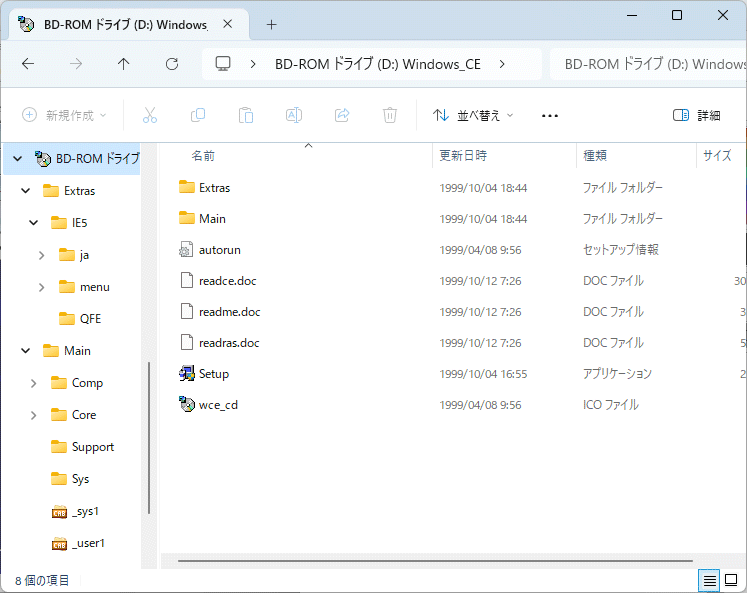747x593 pixels.
Task: Click BD-ROM ドライブ (D:) Windows_CE breadcrumb
Action: [378, 64]
